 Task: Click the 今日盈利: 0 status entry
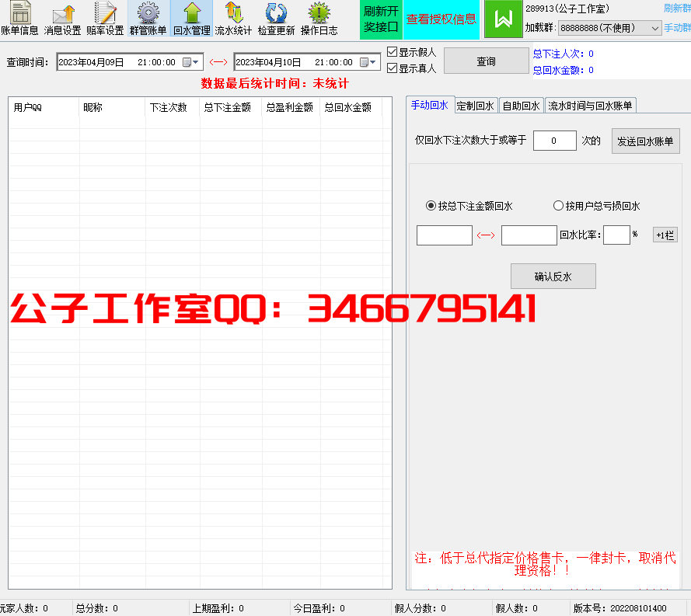[x=319, y=608]
